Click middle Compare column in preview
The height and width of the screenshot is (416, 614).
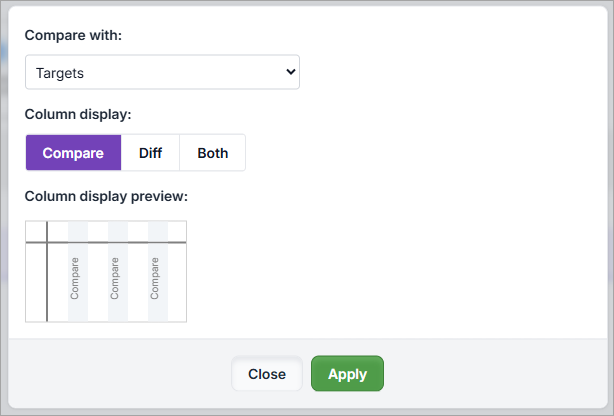click(x=116, y=280)
